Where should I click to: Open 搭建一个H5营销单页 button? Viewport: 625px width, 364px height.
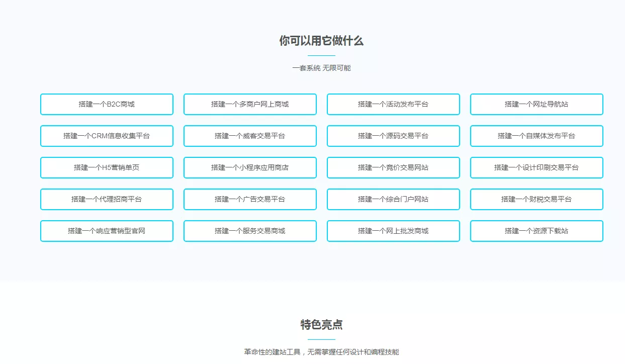pos(107,167)
